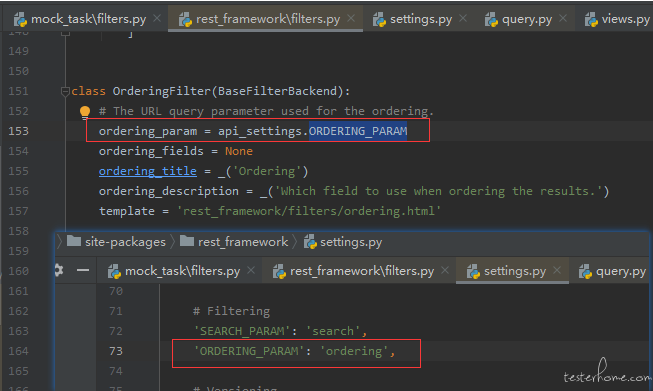Click the settings.py breadcrumb item

tap(343, 242)
